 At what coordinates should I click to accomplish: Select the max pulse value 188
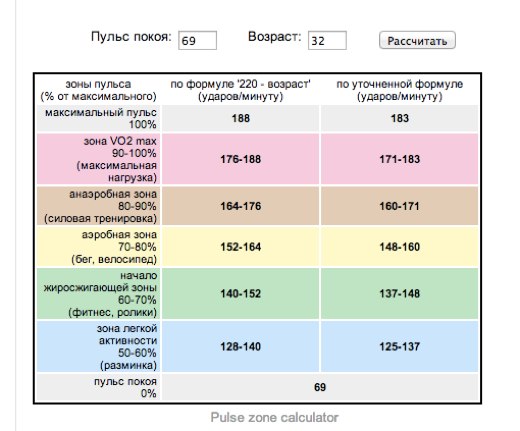click(240, 118)
